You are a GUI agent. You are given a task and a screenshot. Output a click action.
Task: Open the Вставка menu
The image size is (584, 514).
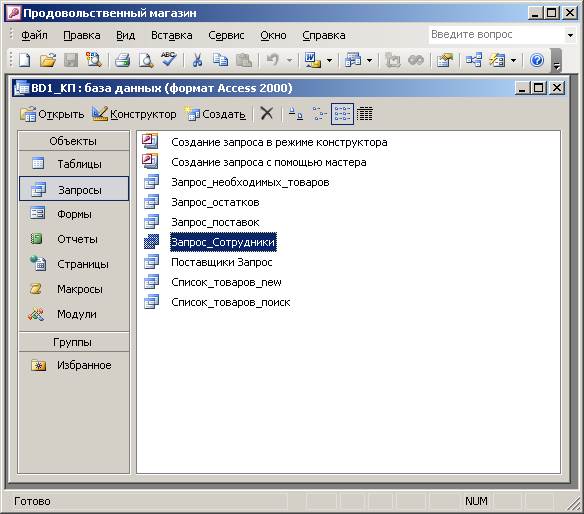click(171, 35)
